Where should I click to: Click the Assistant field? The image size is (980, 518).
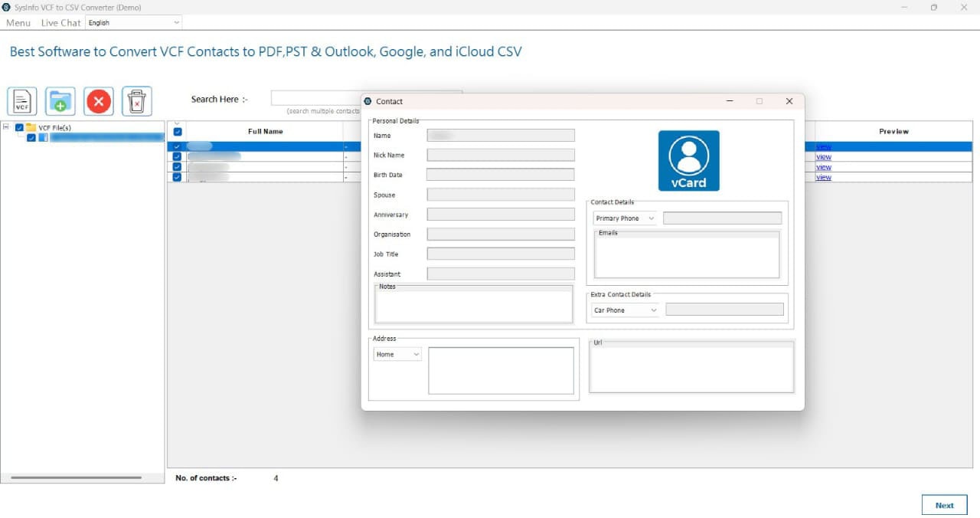click(x=501, y=274)
